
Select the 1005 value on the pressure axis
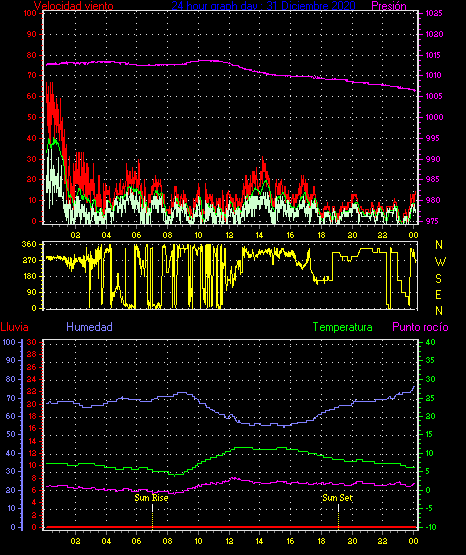[434, 96]
